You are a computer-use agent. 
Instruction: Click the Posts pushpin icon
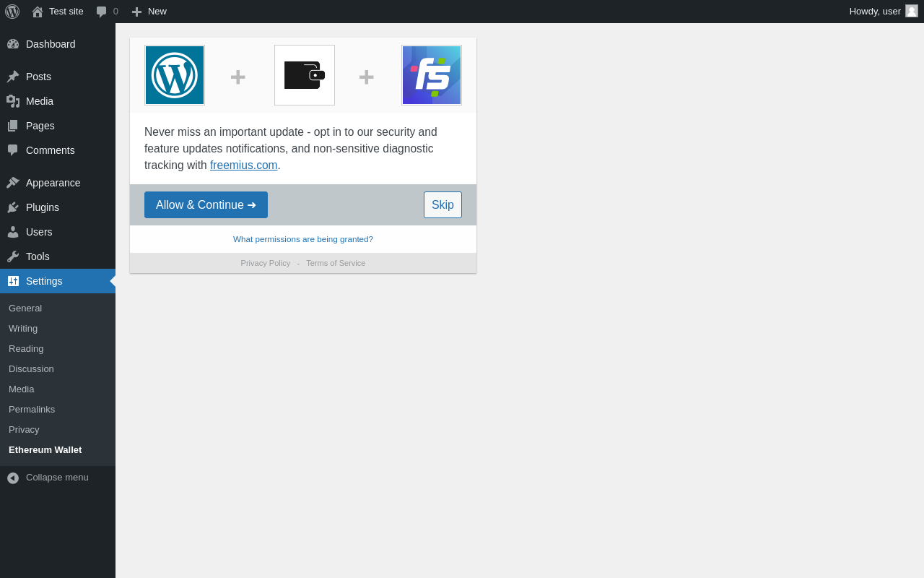(x=13, y=77)
